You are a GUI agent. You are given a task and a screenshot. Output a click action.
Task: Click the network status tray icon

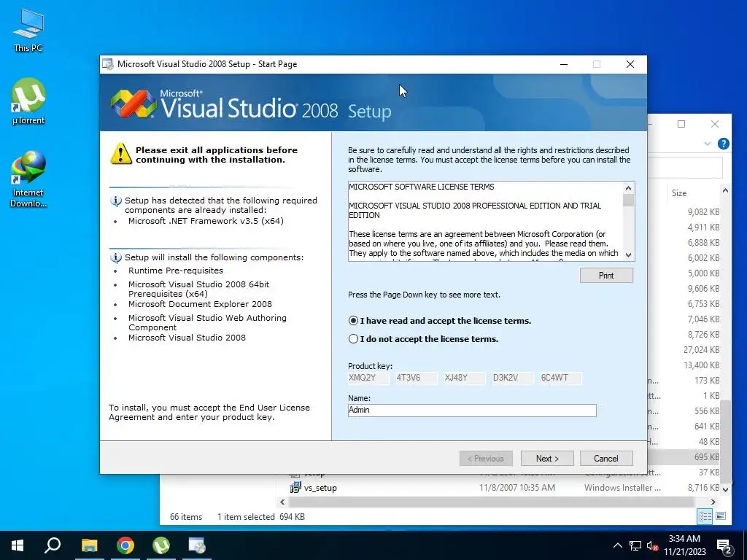pos(635,545)
